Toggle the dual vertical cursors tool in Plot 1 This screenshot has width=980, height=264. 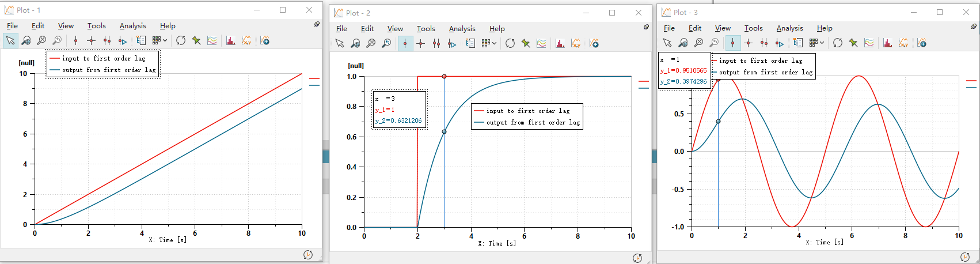[x=107, y=40]
